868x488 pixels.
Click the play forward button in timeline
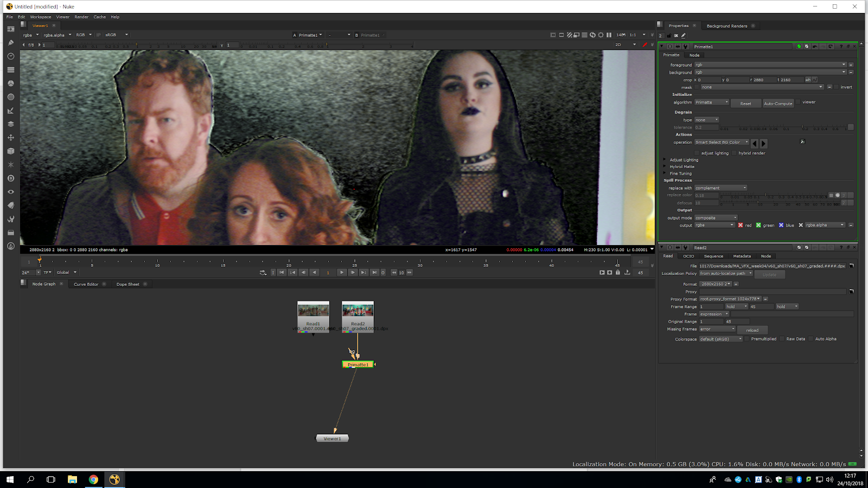click(x=341, y=273)
